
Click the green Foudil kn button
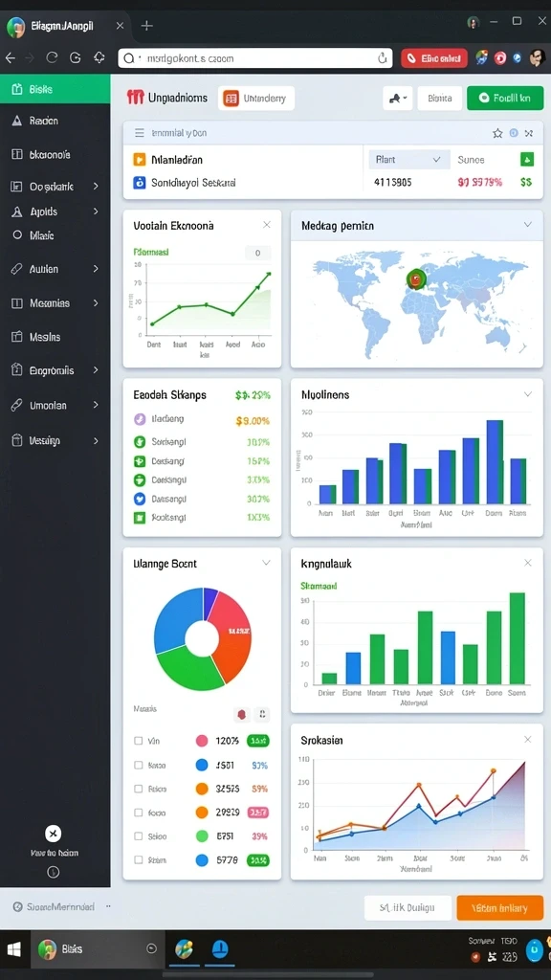click(505, 99)
